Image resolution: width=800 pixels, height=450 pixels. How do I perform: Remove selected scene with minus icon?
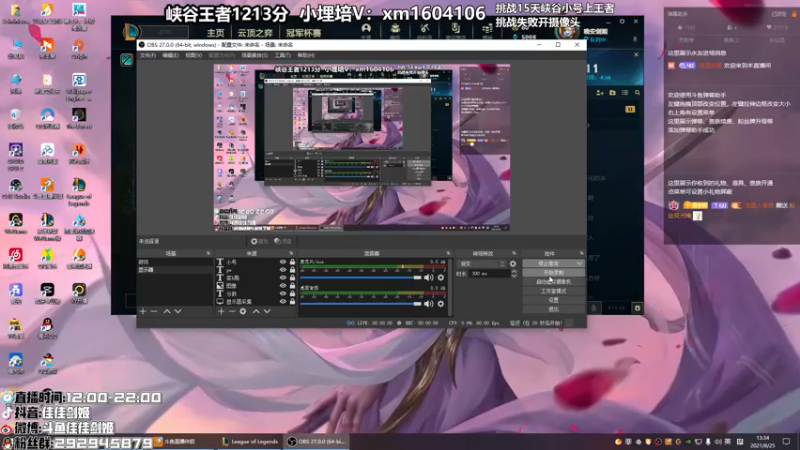[x=154, y=311]
